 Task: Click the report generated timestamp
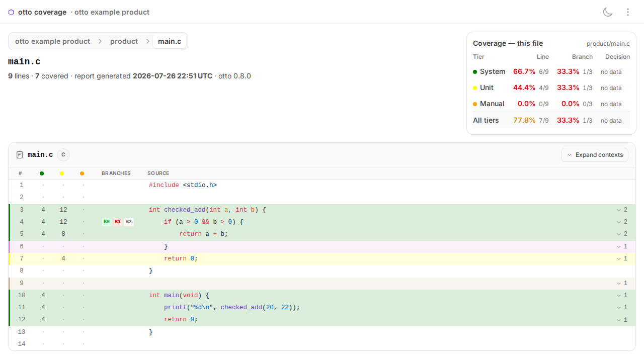[x=173, y=76]
